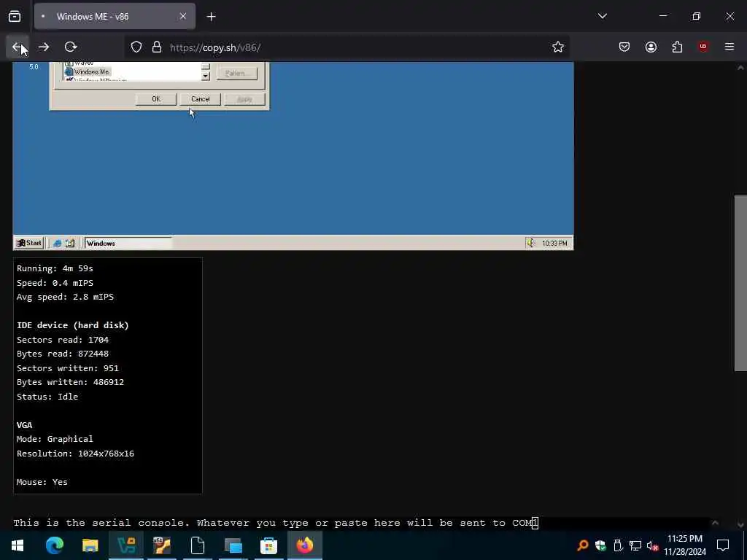Open the tracking protection shield panel
747x560 pixels.
[136, 47]
